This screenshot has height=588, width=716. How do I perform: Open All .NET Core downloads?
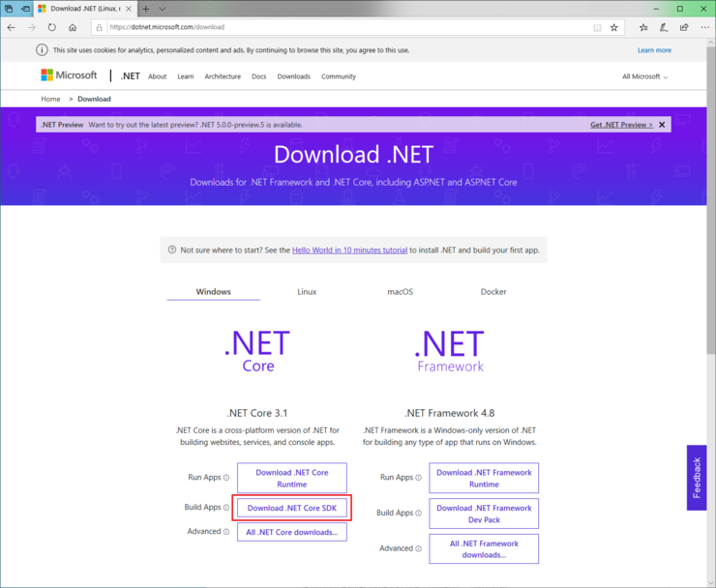tap(292, 532)
